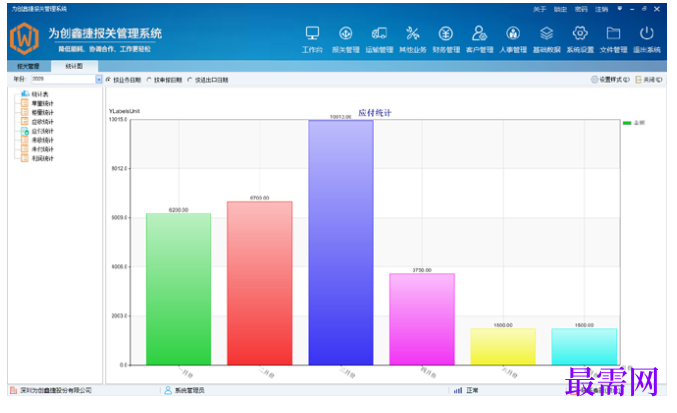Click 关于 in the title bar
The width and height of the screenshot is (677, 413).
click(x=540, y=9)
